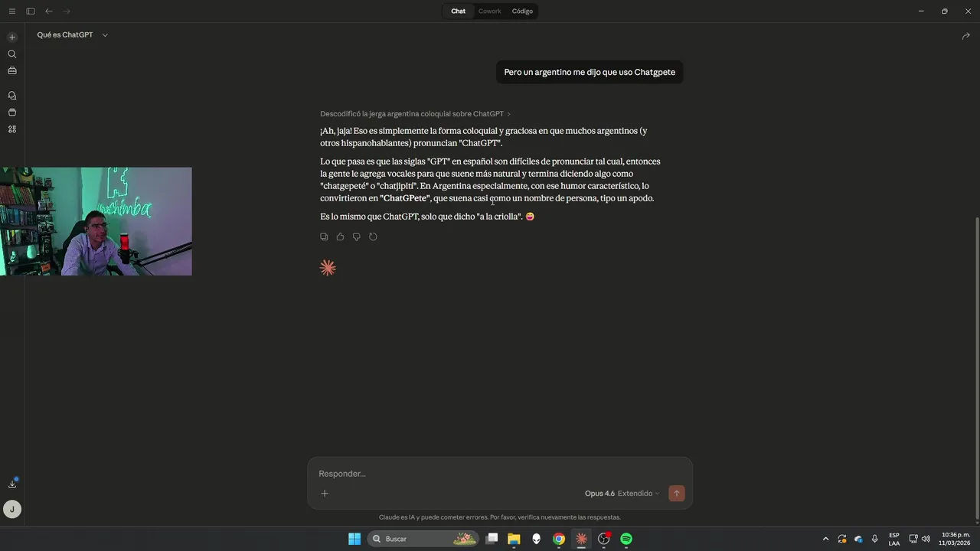Screen dimensions: 980x551
Task: Go back with the left arrow
Action: click(49, 11)
